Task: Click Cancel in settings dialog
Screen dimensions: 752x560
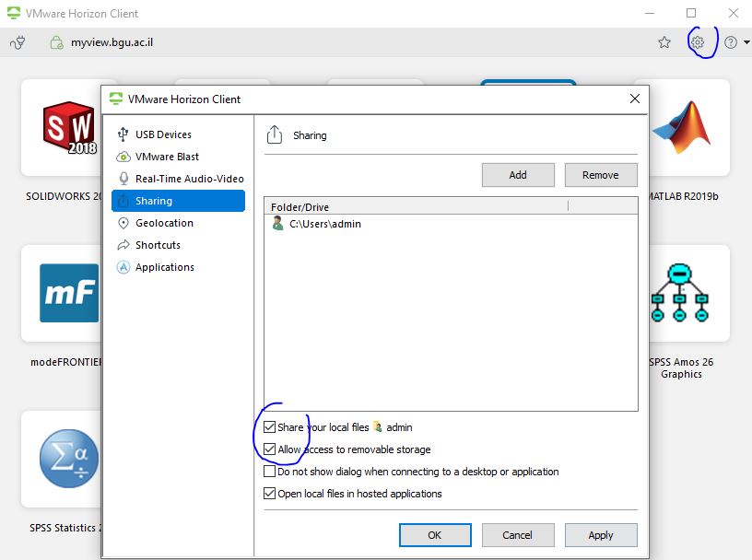Action: pyautogui.click(x=518, y=535)
